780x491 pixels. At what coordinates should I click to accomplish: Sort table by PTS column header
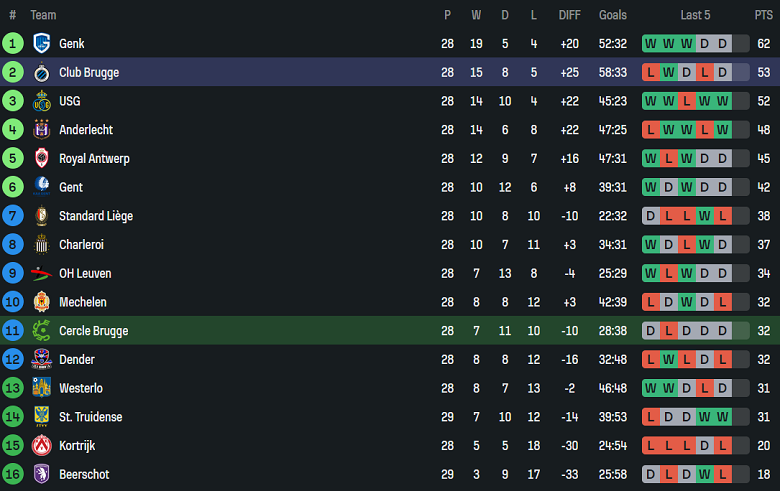pos(763,15)
